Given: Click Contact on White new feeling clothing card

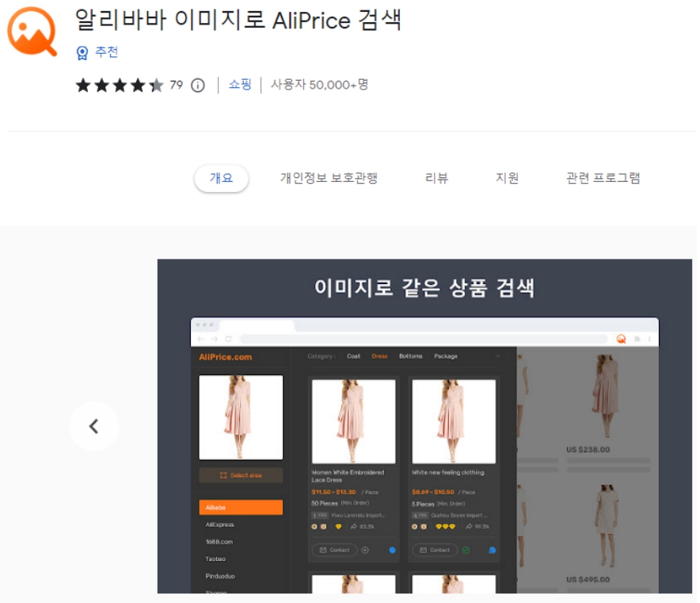Looking at the screenshot, I should [x=435, y=550].
